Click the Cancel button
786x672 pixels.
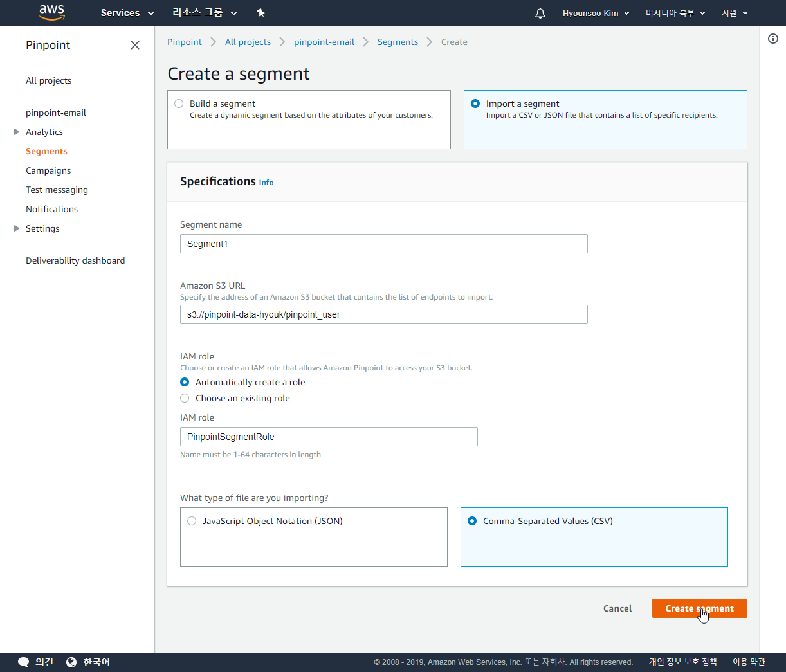point(617,608)
